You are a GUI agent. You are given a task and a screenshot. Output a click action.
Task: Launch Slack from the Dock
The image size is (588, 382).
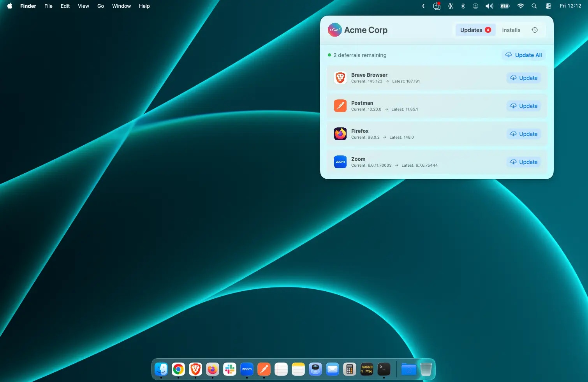click(x=229, y=369)
